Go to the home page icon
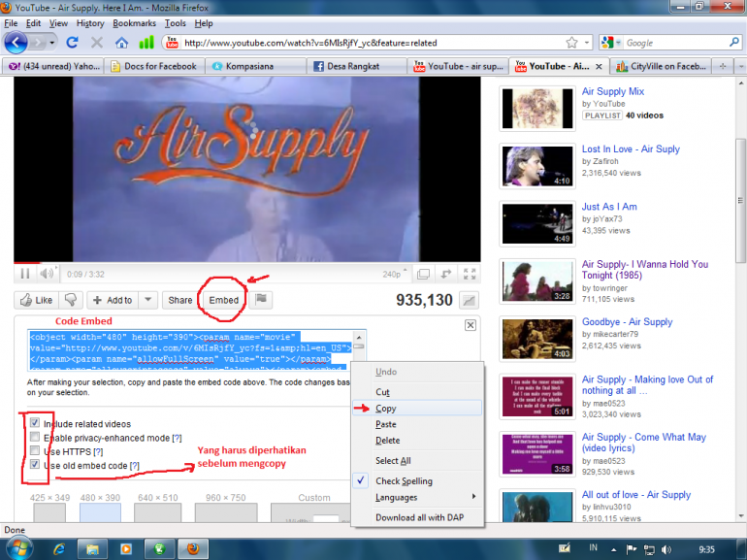This screenshot has width=747, height=560. pyautogui.click(x=122, y=43)
